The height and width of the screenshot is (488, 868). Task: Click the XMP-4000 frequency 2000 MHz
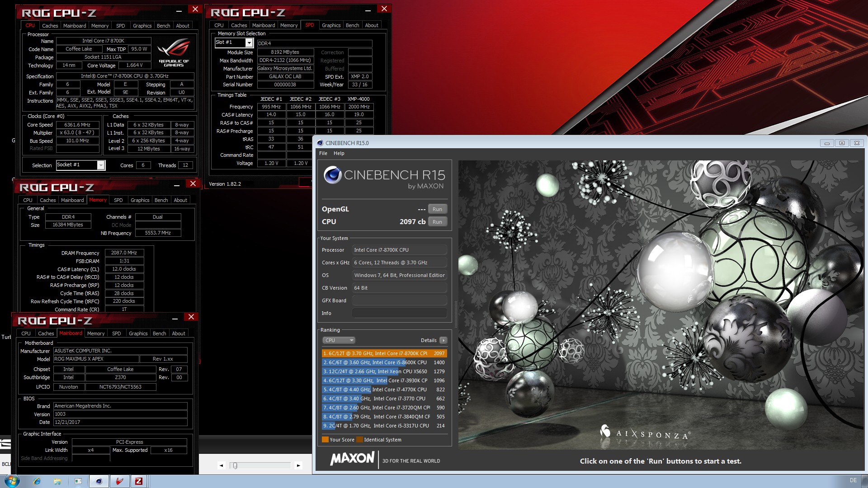click(359, 107)
